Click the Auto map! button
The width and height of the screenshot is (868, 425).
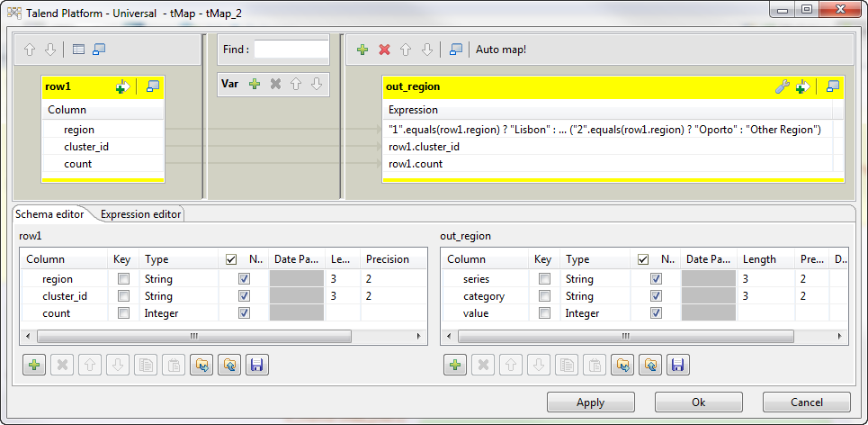501,50
